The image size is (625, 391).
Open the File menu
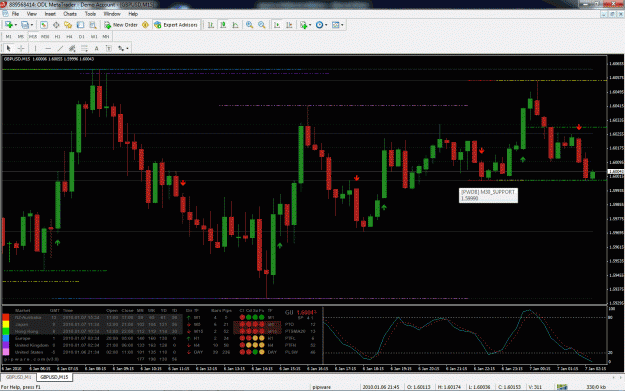click(x=15, y=14)
